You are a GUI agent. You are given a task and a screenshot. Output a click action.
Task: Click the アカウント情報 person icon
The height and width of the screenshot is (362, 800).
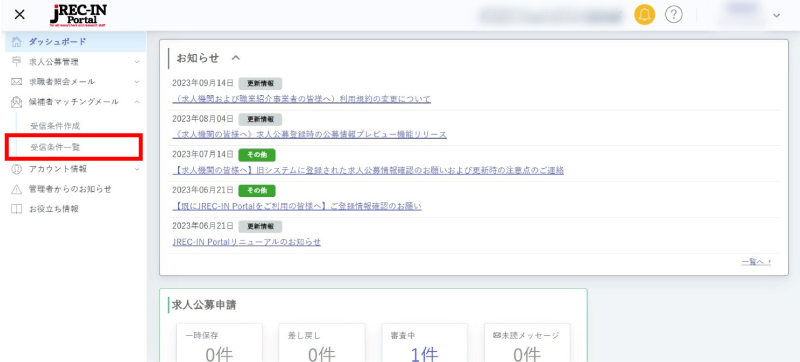click(17, 169)
